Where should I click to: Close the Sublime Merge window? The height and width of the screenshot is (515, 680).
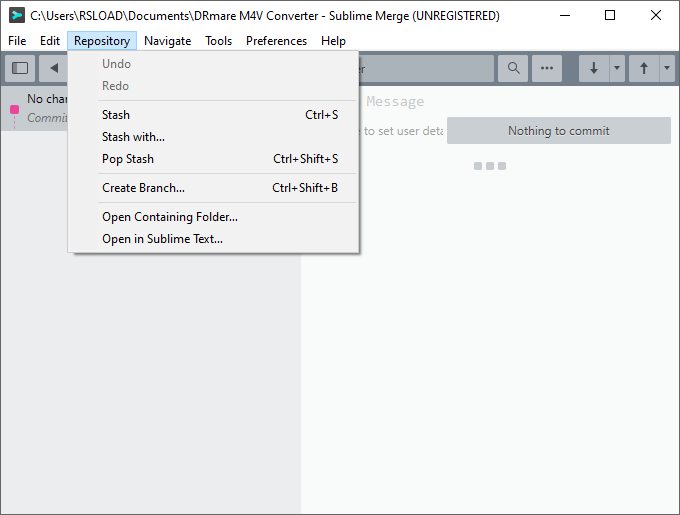[x=656, y=16]
